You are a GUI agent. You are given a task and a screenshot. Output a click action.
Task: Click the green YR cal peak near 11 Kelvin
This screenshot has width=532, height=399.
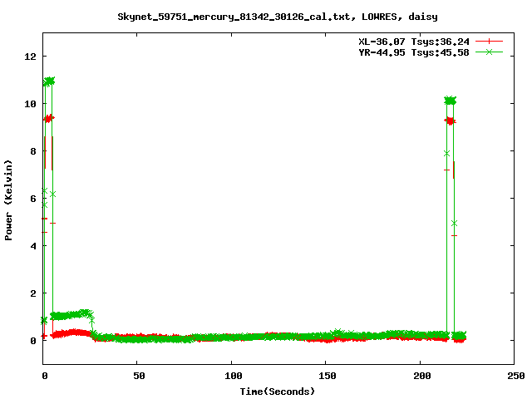pyautogui.click(x=49, y=81)
